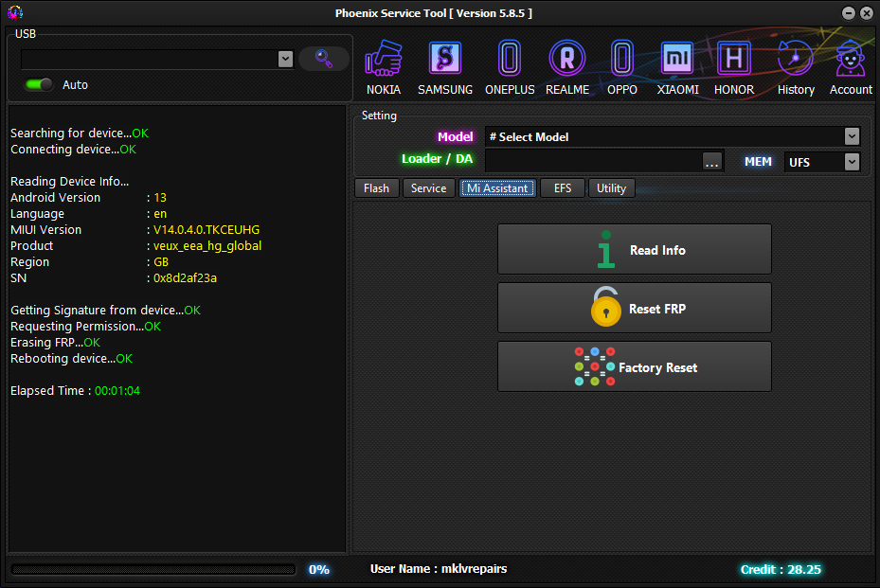Image resolution: width=880 pixels, height=588 pixels.
Task: Open the EFS tab
Action: click(563, 188)
